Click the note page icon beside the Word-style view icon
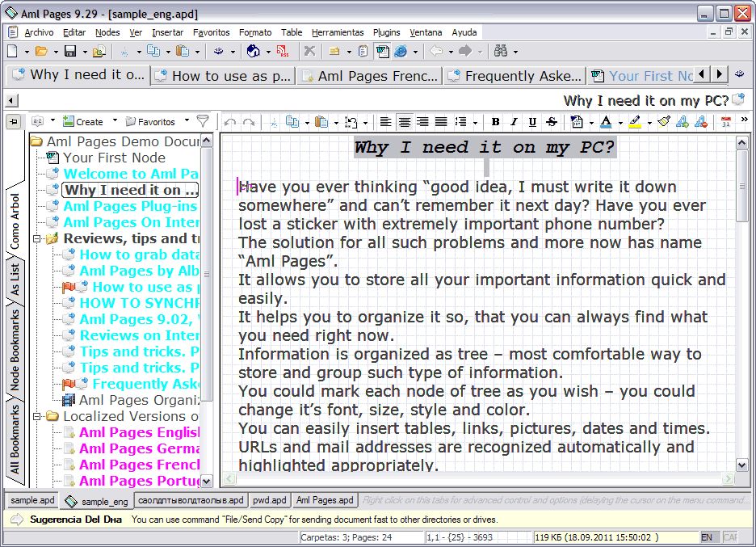Screen dimensions: 756x547 (363, 51)
